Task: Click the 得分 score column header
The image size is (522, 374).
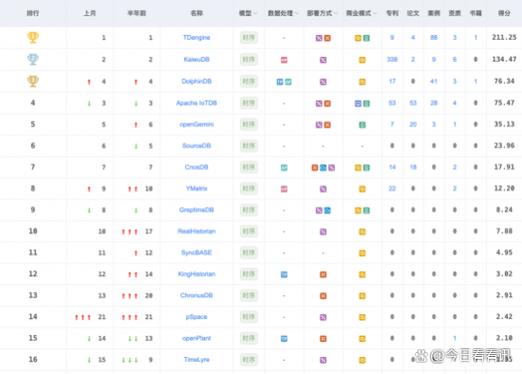Action: point(504,13)
